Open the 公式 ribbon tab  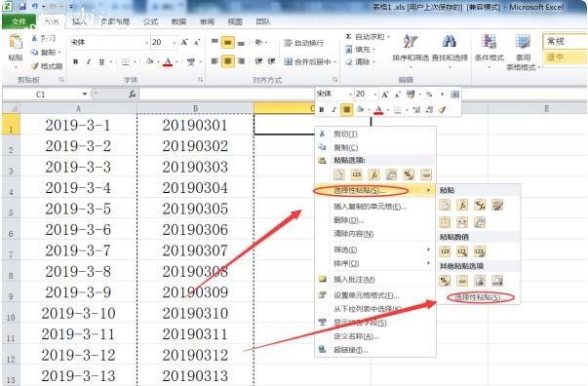click(x=150, y=21)
